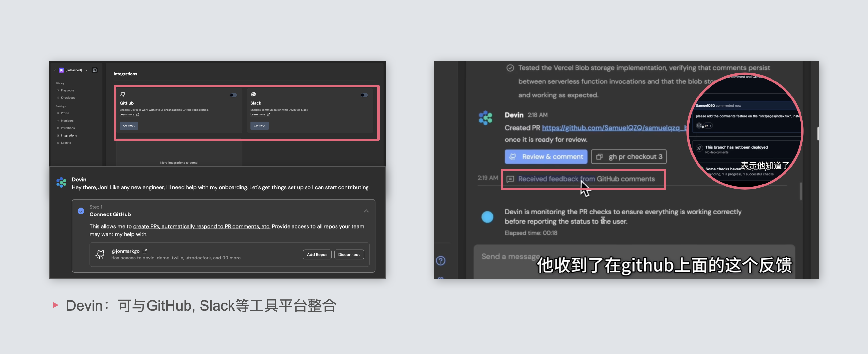Copy the gh pr checkout 3 command
Viewport: 868px width, 354px height.
[629, 156]
